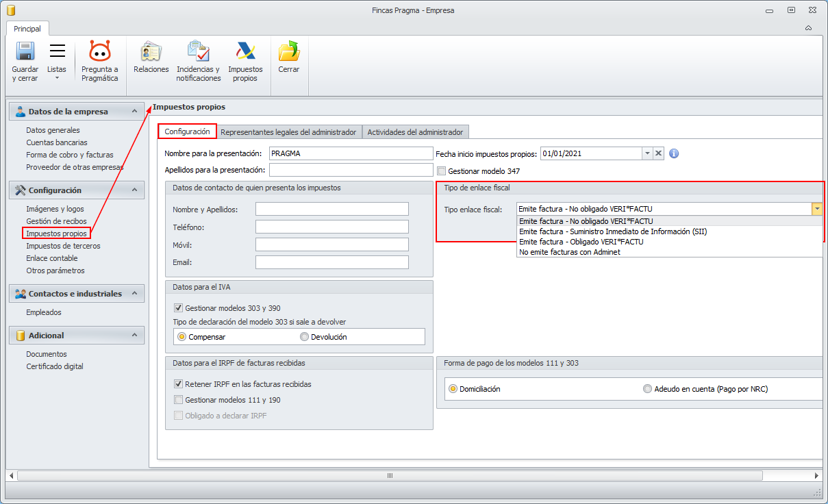Open Imágenes y logos in sidebar
828x504 pixels.
click(x=55, y=209)
